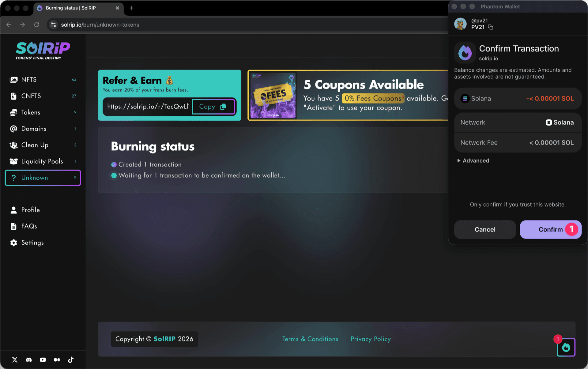
Task: Click the Copyright SolRIP 2026 text
Action: tap(154, 339)
